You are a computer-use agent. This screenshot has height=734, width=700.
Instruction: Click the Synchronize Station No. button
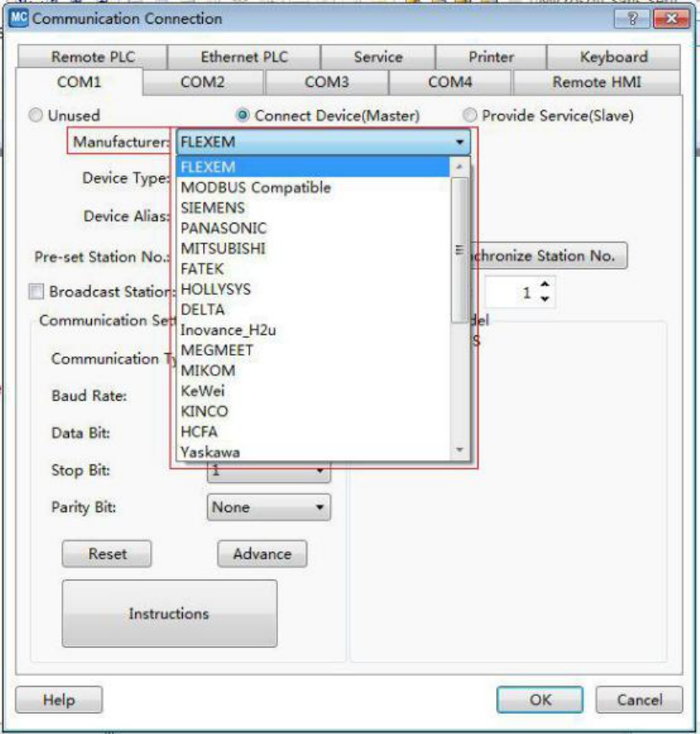pos(548,255)
